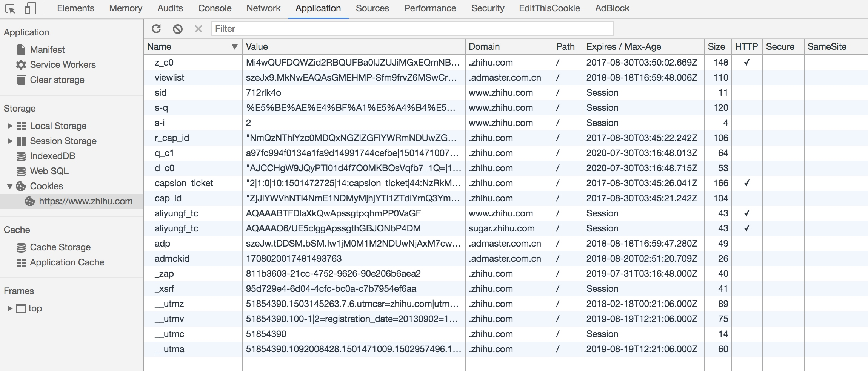
Task: Open the Elements tab
Action: click(75, 8)
